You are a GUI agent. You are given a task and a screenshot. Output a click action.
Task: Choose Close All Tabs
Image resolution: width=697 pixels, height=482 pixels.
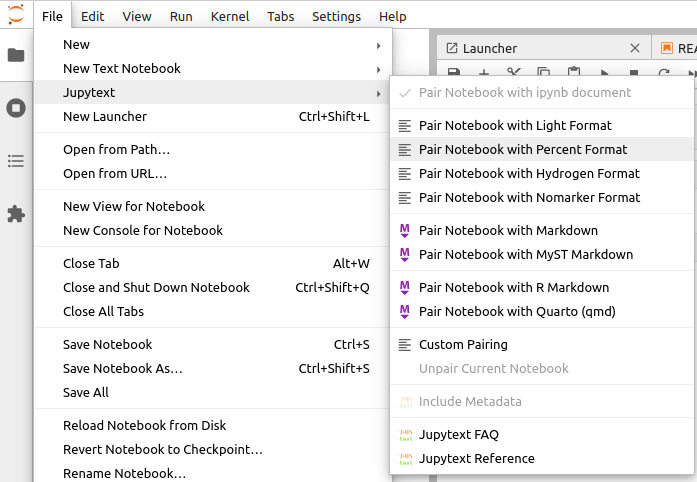pos(213,311)
